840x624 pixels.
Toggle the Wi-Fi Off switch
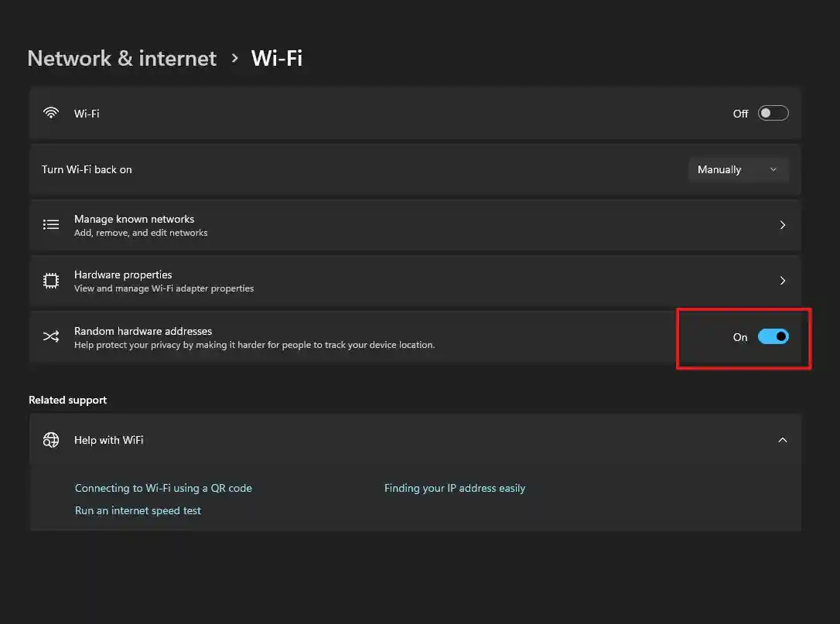[773, 112]
